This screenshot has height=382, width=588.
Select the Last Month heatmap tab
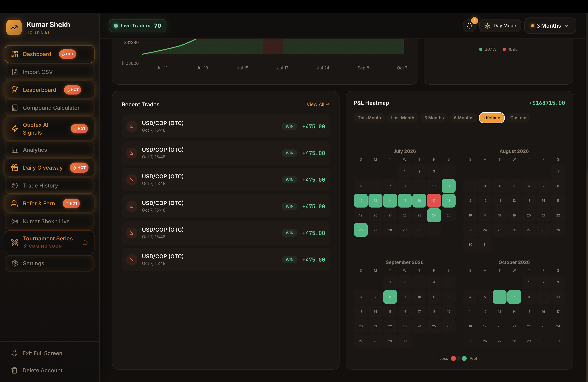coord(402,118)
